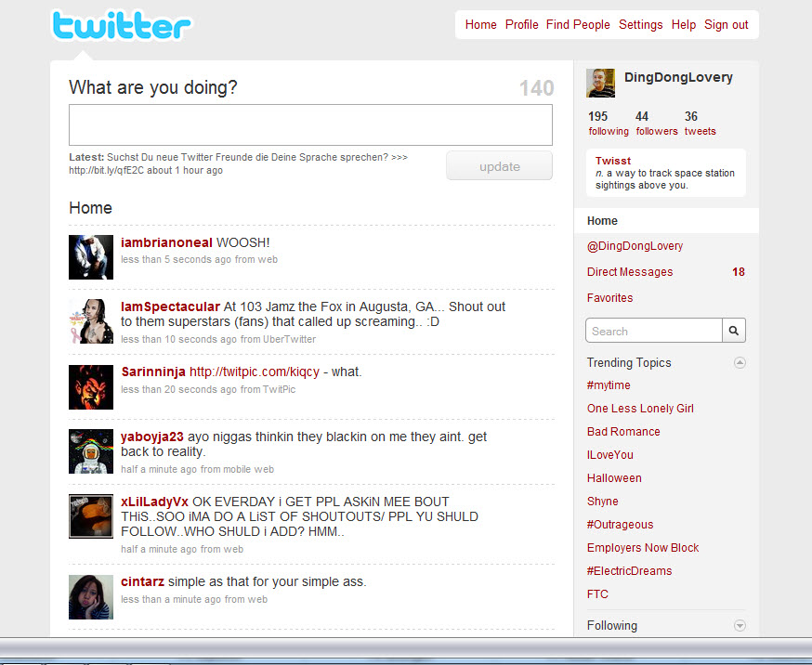Open iambrianoneal username link

[x=166, y=242]
